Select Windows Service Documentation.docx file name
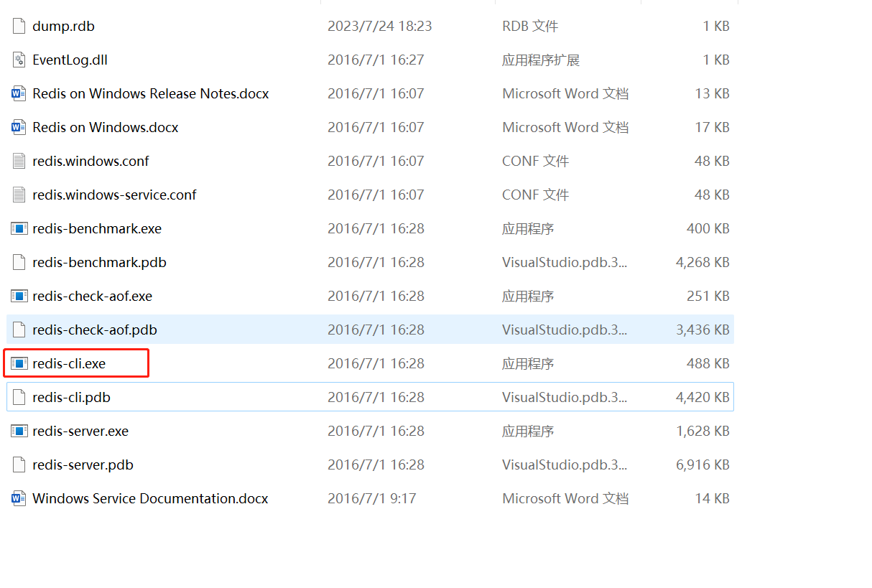 tap(150, 498)
